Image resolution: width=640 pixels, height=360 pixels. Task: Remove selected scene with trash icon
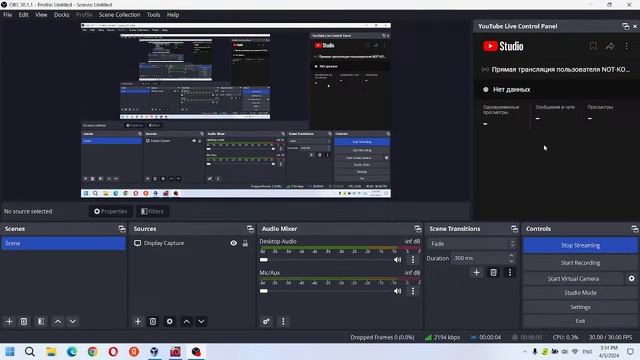point(24,321)
